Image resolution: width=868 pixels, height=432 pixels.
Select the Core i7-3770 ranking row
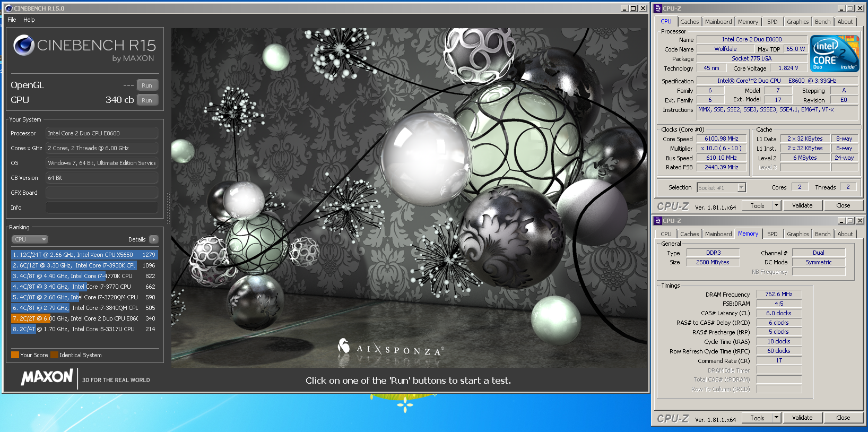[84, 287]
